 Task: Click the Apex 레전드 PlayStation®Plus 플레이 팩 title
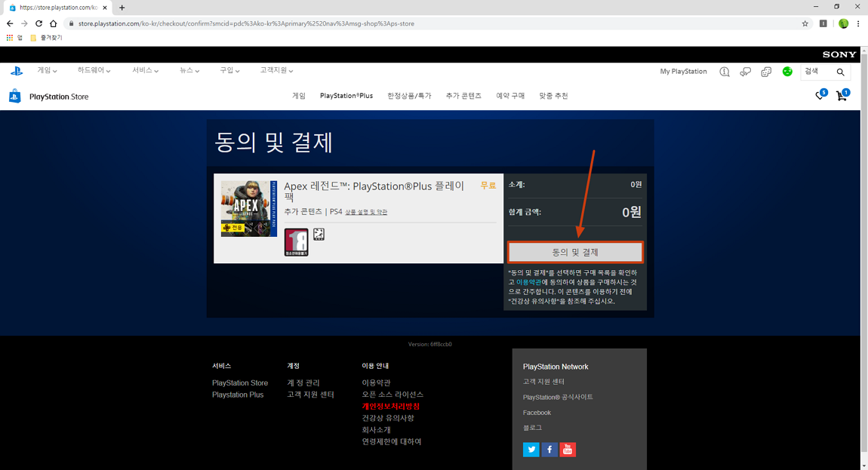(x=374, y=191)
